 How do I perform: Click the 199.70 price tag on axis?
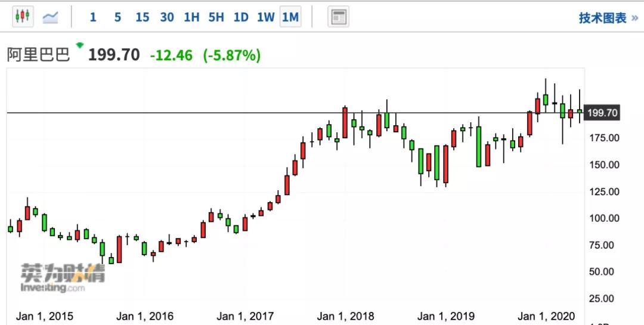(602, 113)
